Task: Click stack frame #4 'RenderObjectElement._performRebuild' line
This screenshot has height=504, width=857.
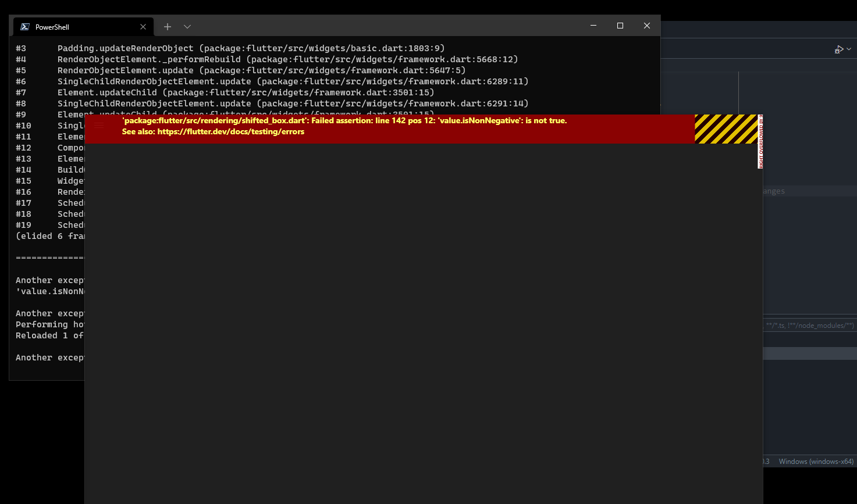Action: (x=267, y=59)
